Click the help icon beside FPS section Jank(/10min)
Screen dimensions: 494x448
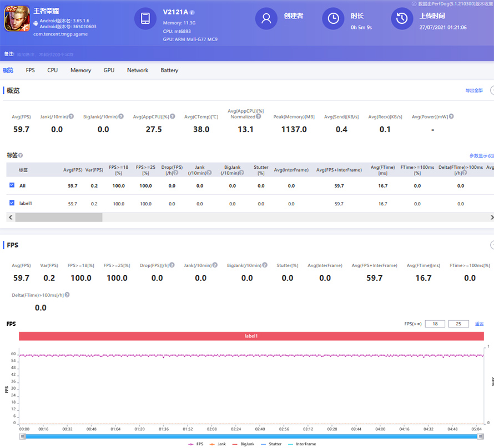(215, 265)
